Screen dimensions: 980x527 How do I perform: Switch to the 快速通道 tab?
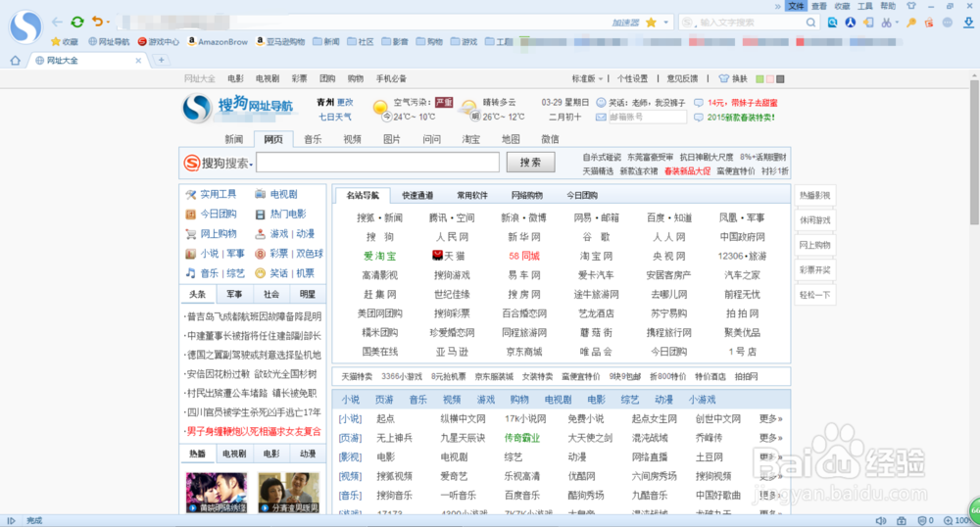(x=417, y=196)
